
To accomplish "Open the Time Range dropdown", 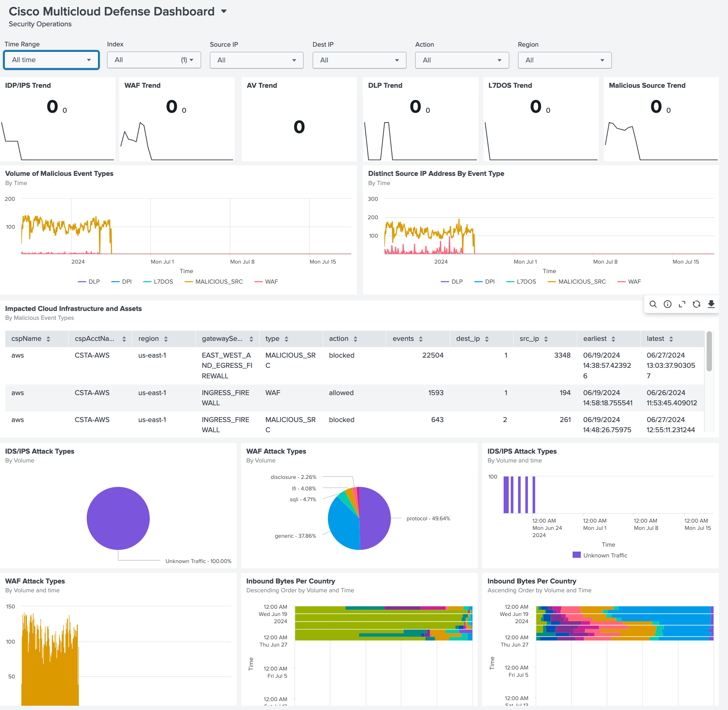I will (52, 60).
